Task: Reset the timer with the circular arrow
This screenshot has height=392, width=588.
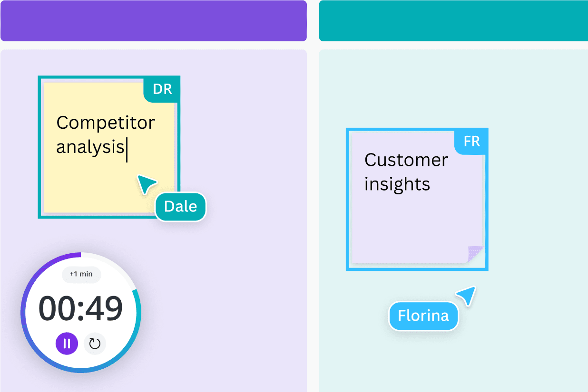Action: (95, 344)
